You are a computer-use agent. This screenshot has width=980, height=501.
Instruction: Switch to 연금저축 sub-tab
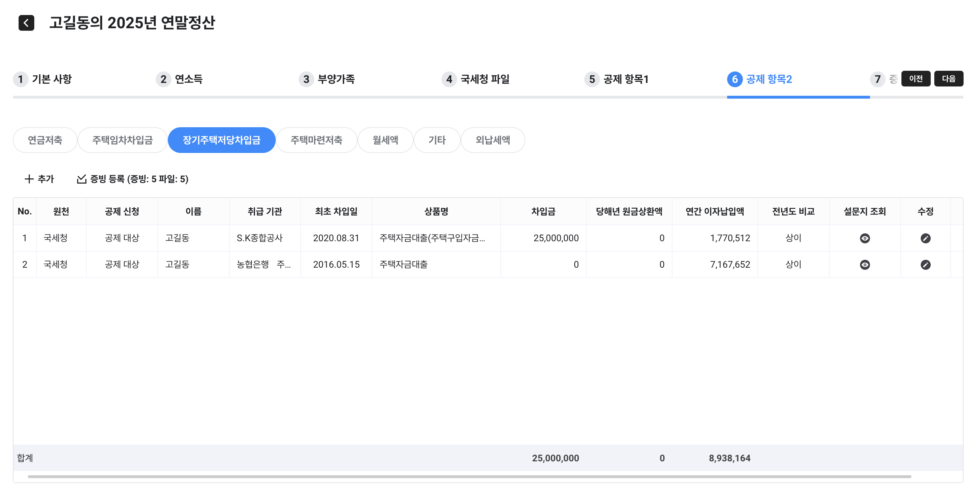[45, 140]
